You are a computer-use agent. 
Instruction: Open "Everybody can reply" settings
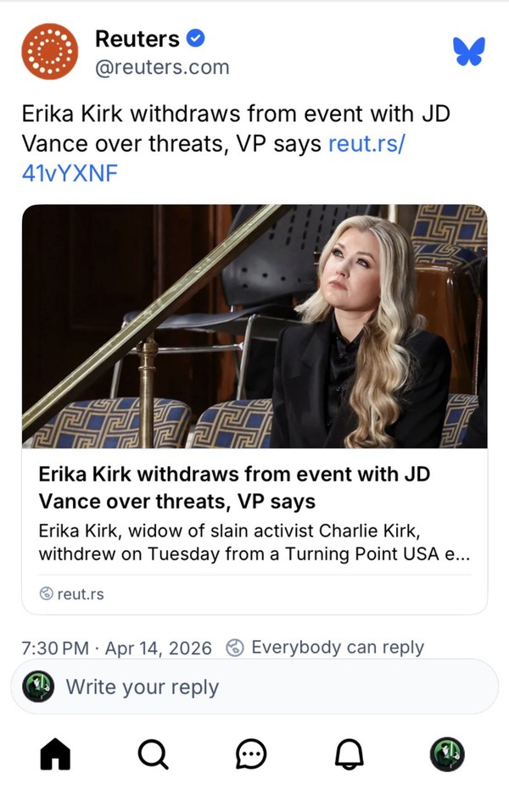point(337,648)
